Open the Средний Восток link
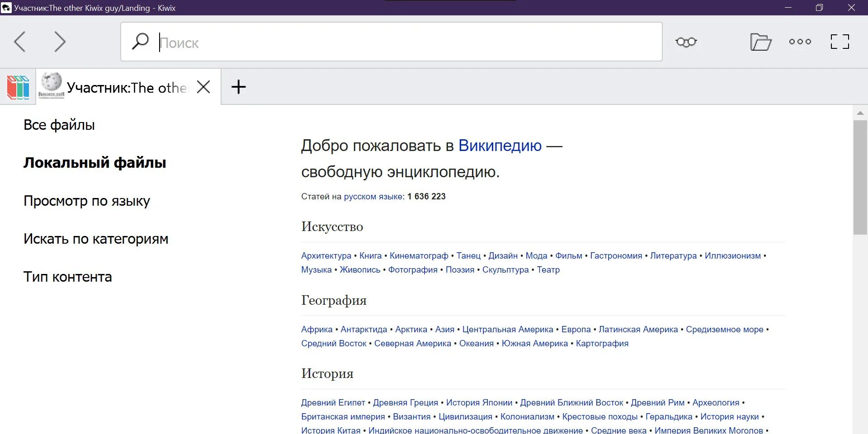The width and height of the screenshot is (868, 434). pos(334,344)
